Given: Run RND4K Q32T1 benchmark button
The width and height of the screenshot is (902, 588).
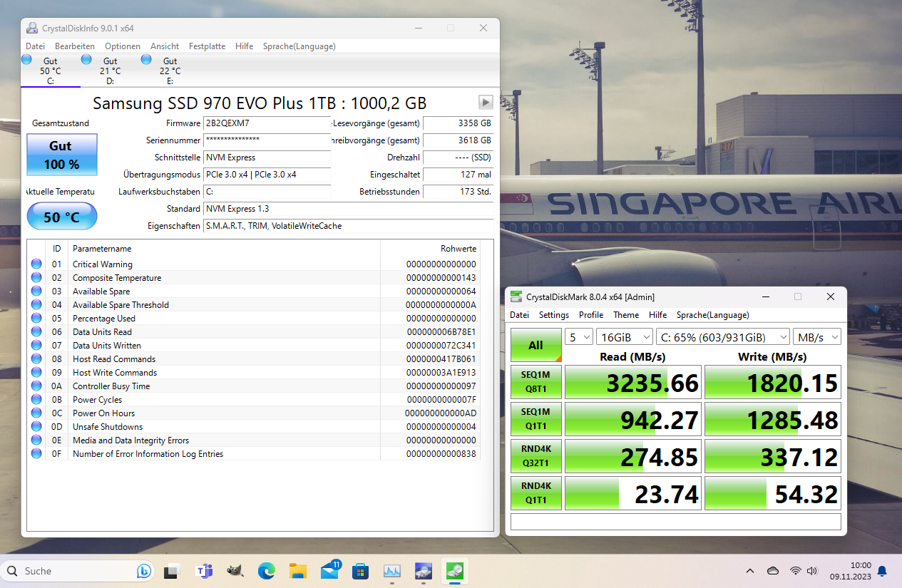Looking at the screenshot, I should 536,456.
